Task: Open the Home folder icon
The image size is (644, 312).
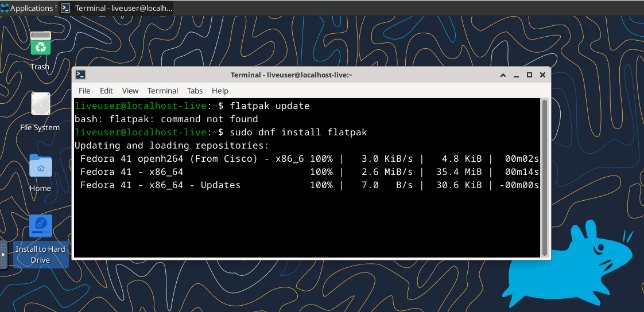Action: click(x=40, y=166)
